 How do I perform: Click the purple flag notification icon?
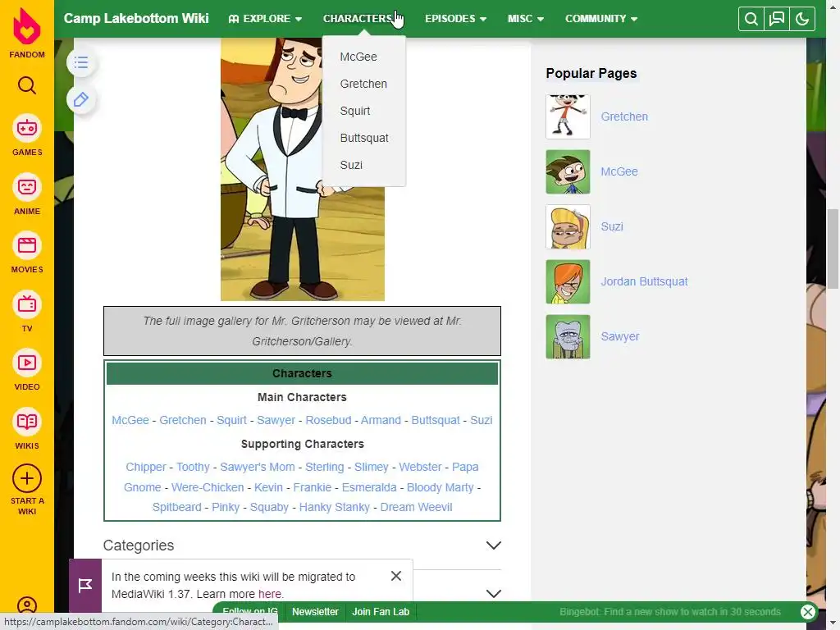tap(85, 586)
